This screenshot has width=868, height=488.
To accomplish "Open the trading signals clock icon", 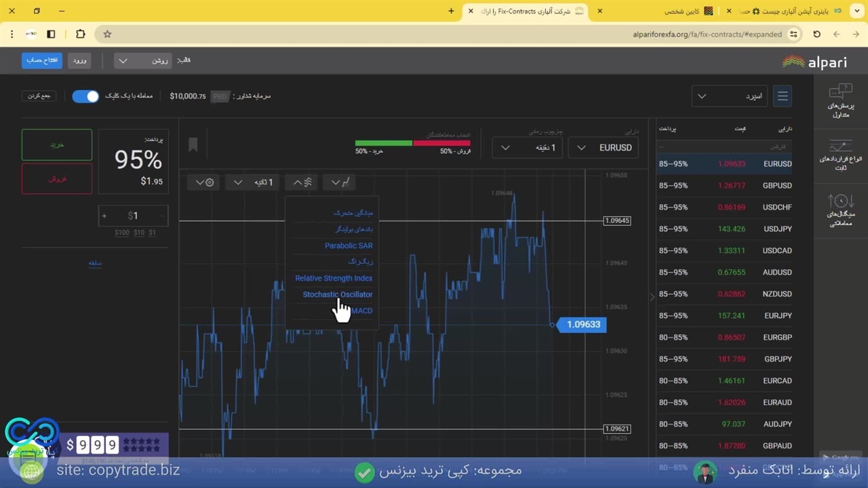I will point(840,201).
